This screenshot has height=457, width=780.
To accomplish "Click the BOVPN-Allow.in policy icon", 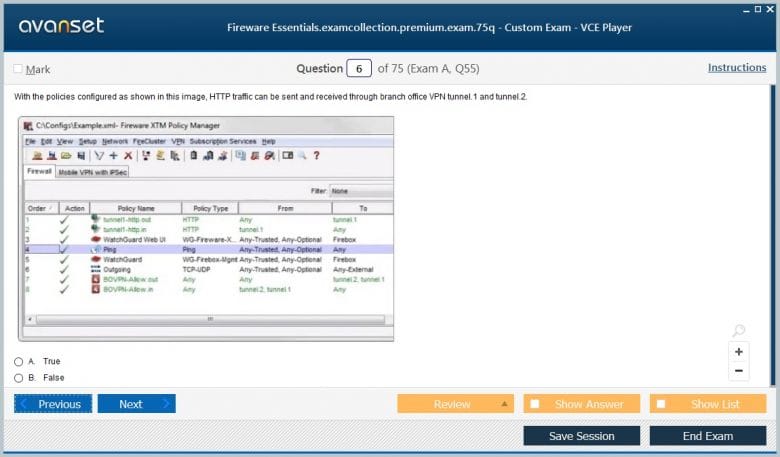I will coord(96,289).
